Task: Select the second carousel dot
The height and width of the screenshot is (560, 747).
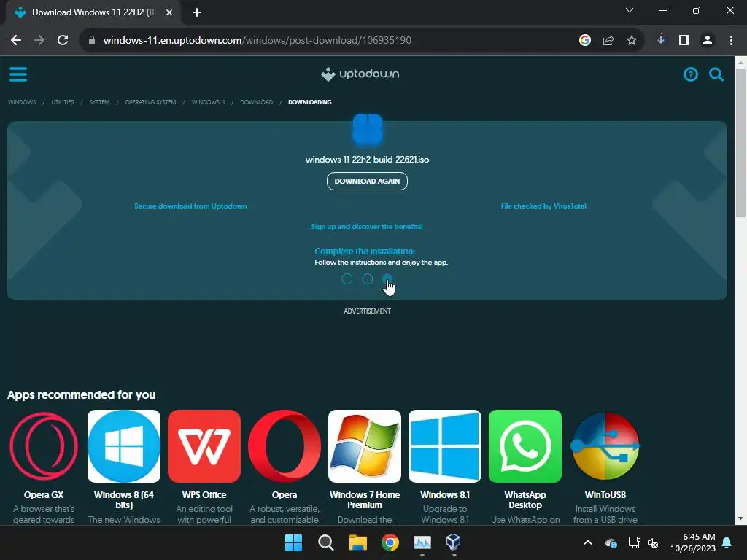Action: click(367, 279)
